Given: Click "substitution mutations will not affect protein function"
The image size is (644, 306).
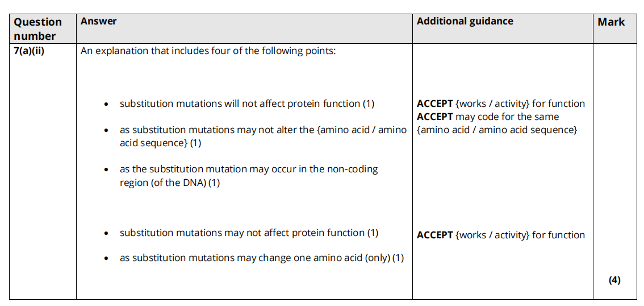Looking at the screenshot, I should pos(246,104).
